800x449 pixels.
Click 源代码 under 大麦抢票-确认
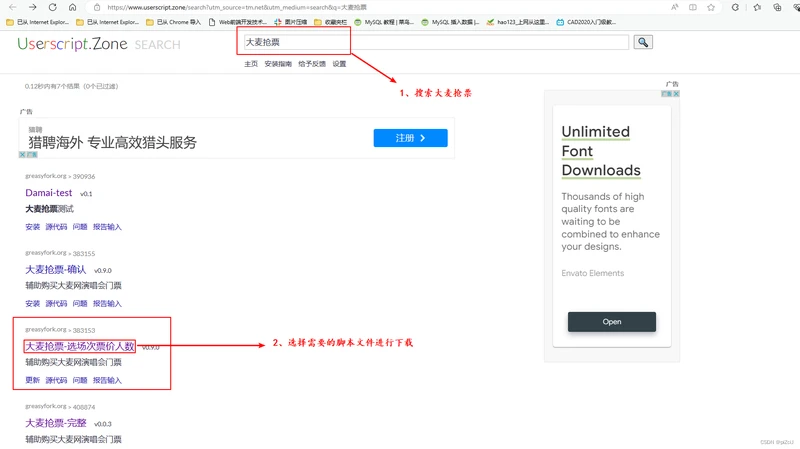[x=56, y=304]
